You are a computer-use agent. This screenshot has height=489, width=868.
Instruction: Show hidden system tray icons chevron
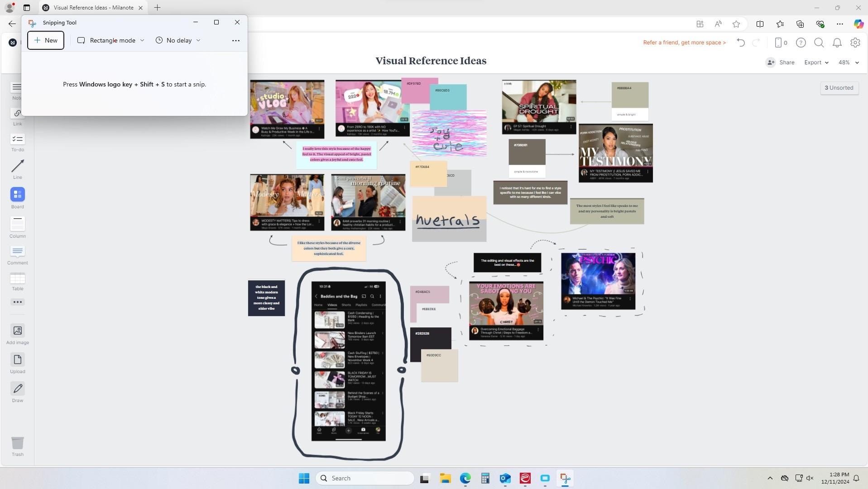770,478
